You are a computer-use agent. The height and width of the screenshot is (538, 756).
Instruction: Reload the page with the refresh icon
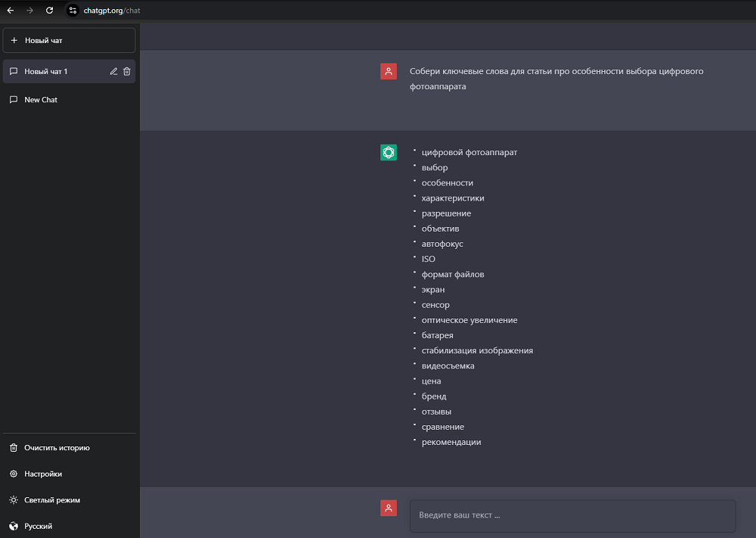point(50,11)
